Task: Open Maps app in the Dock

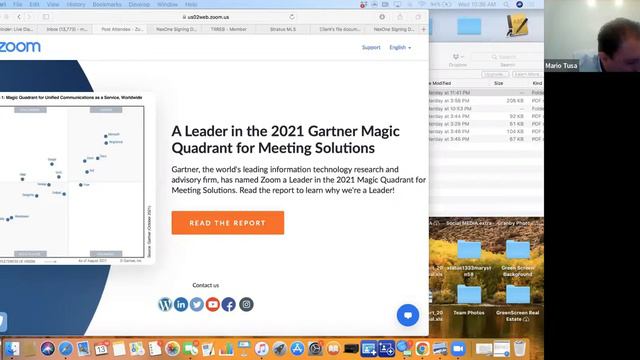Action: pyautogui.click(x=137, y=349)
